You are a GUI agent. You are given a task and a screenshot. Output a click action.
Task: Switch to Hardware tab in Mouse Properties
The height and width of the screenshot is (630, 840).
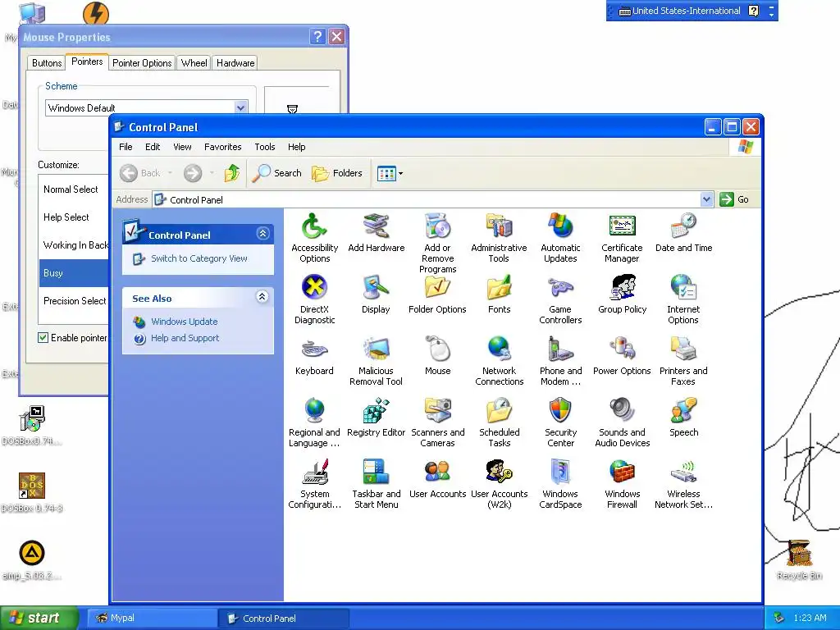[235, 62]
